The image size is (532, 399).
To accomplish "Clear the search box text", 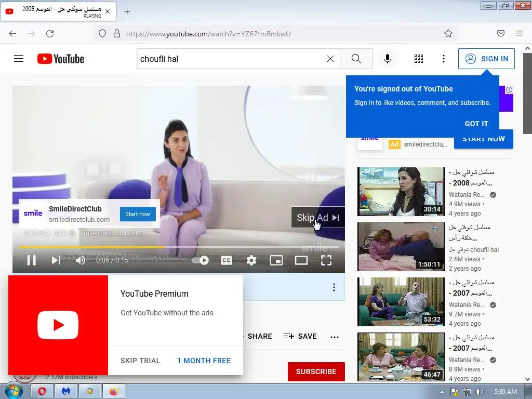I will [x=330, y=59].
